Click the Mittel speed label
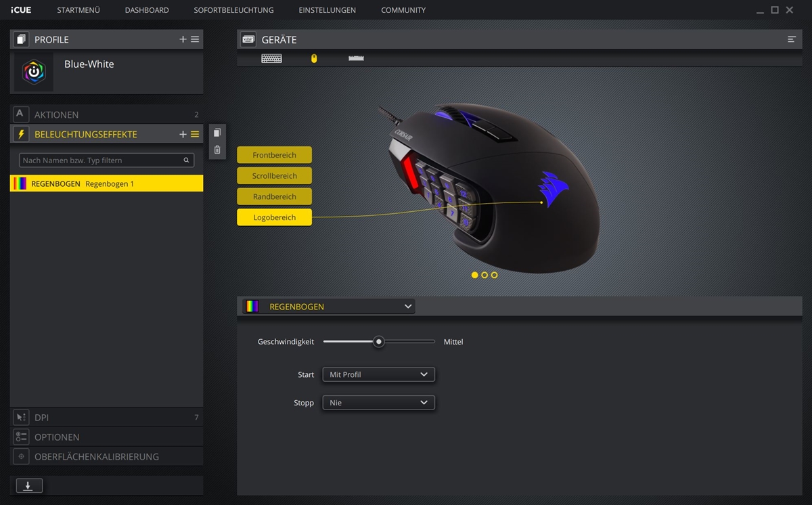The width and height of the screenshot is (812, 505). point(453,342)
